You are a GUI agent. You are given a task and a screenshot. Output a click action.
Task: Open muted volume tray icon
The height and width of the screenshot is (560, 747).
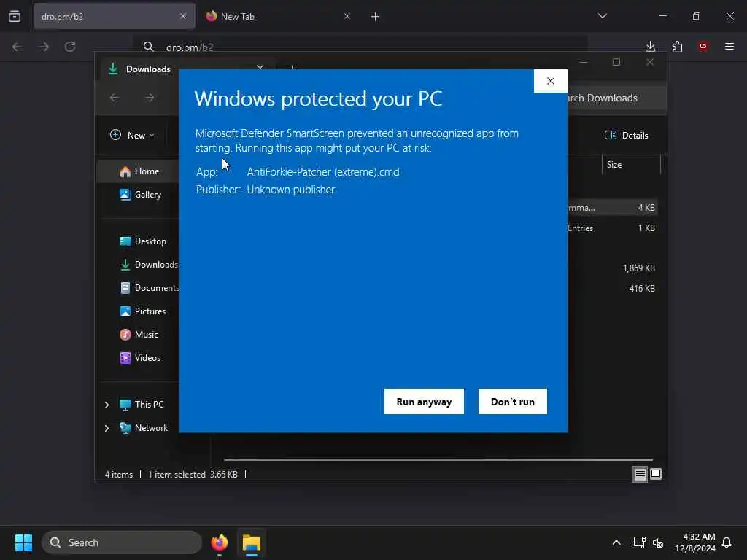pyautogui.click(x=659, y=542)
